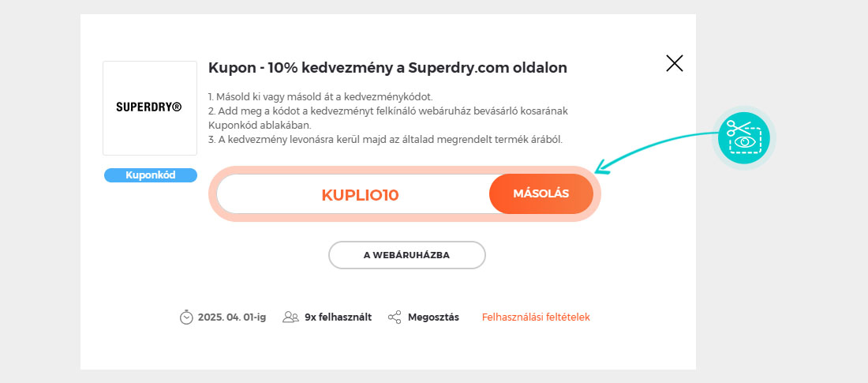Screen dimensions: 868x383
Task: Select the blue Kuponkód badge
Action: pos(151,175)
